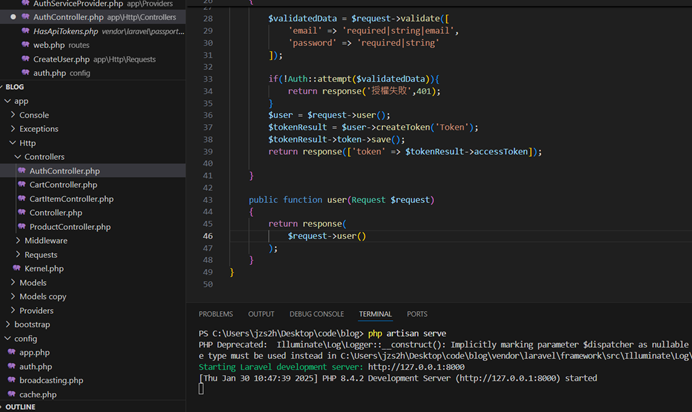Click the file icon next to CreateUser.php
692x412 pixels.
tap(25, 59)
